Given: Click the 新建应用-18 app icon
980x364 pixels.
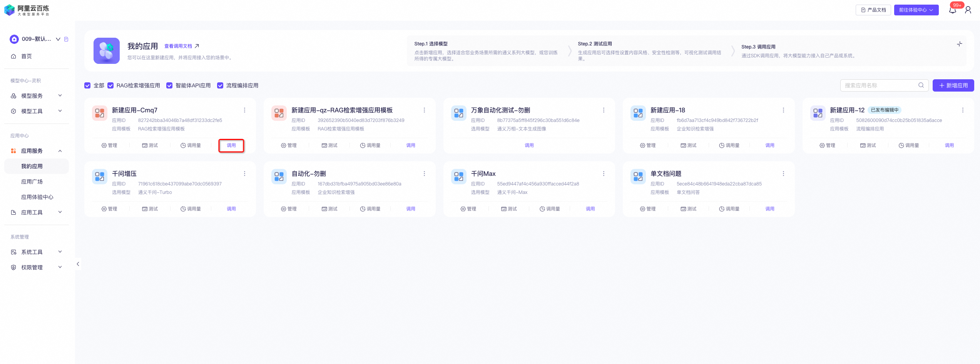Looking at the screenshot, I should click(638, 113).
